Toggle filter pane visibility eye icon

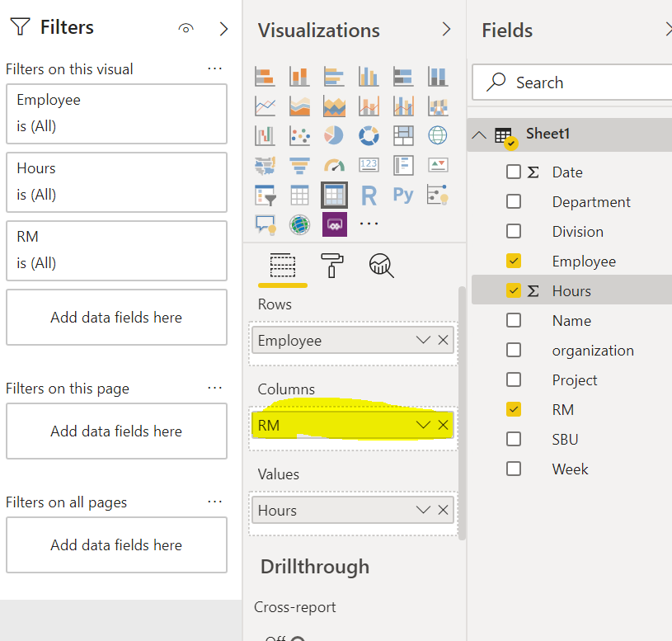point(186,29)
